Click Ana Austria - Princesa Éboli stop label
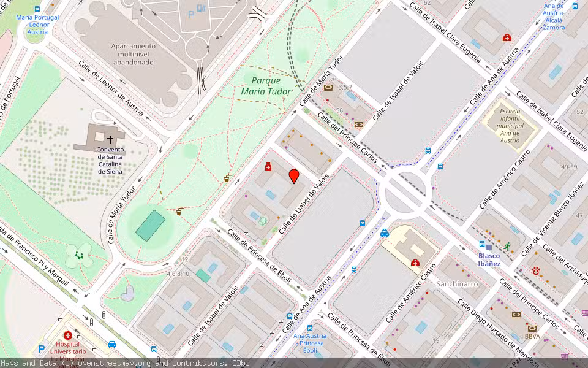 310,343
